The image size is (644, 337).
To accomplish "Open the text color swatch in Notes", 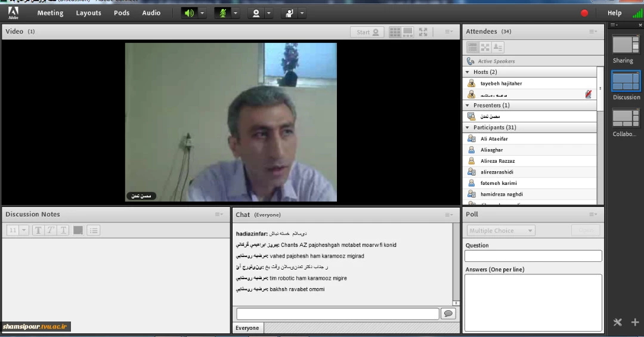I will tap(78, 230).
